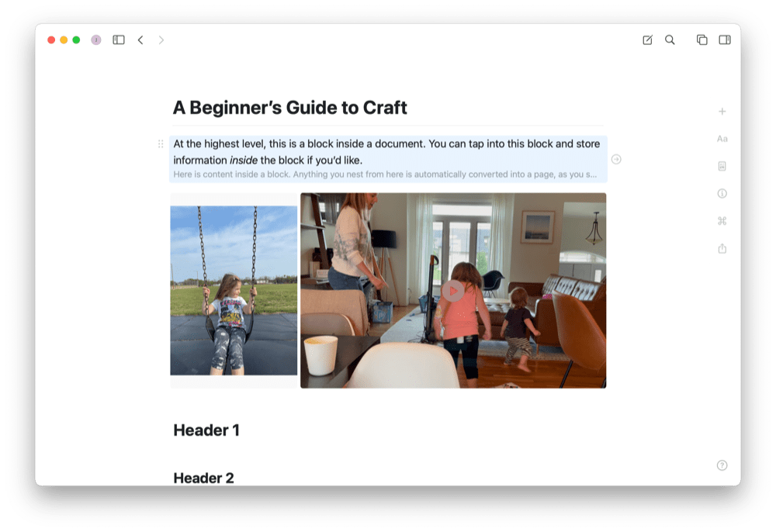
Task: Click the duplicate windows icon
Action: pos(702,40)
